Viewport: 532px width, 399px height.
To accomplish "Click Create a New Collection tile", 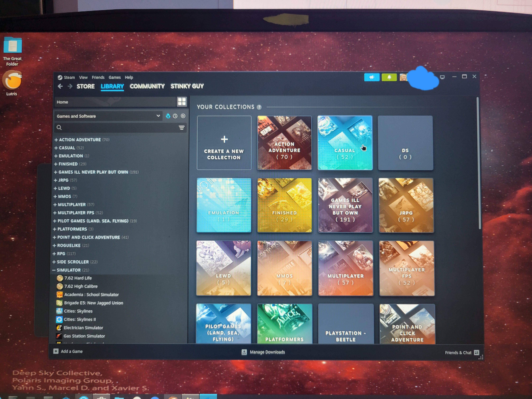I will pyautogui.click(x=224, y=143).
